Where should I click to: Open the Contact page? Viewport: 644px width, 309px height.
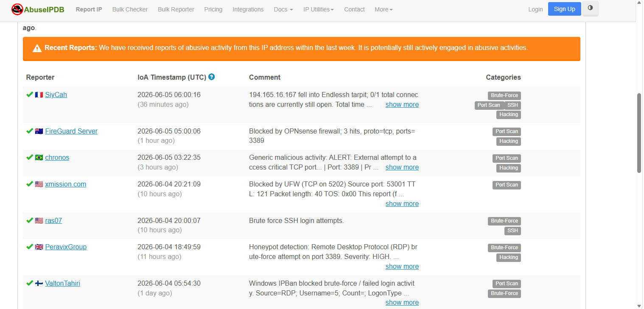(x=354, y=9)
